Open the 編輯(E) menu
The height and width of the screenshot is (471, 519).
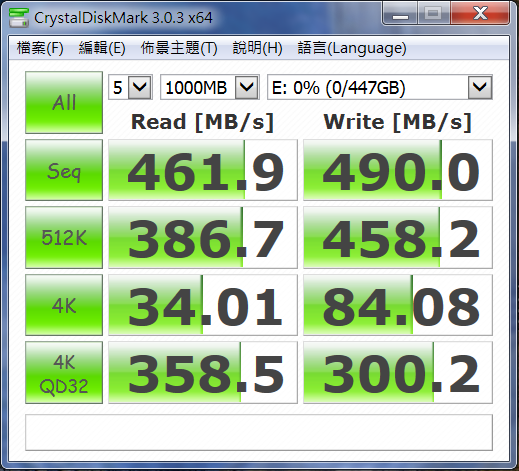[102, 48]
